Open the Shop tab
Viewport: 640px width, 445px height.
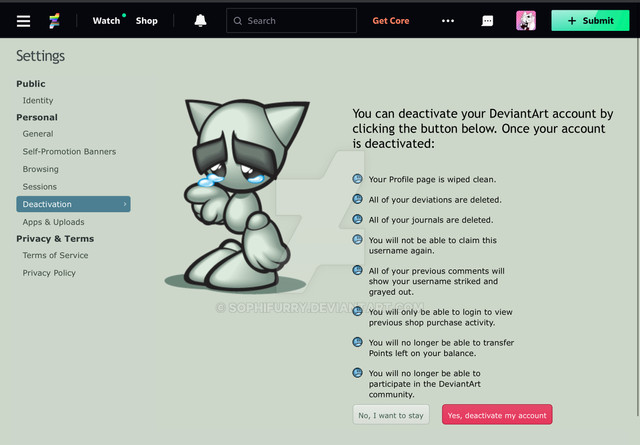pyautogui.click(x=147, y=21)
